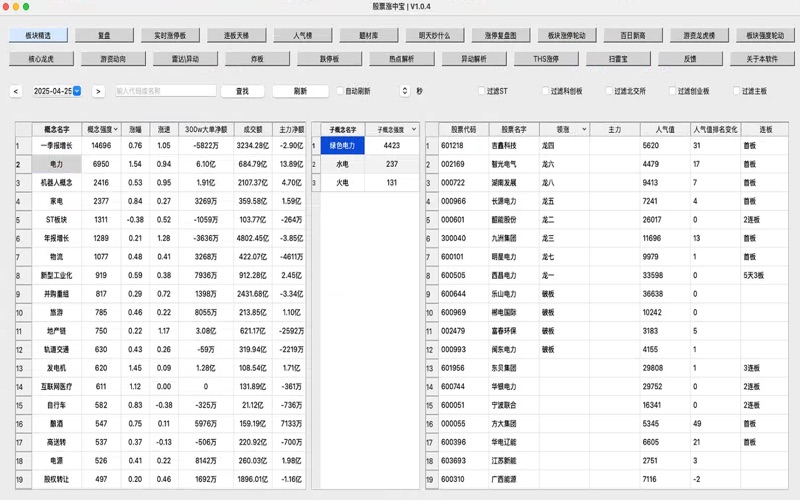The height and width of the screenshot is (500, 800).
Task: Go to previous date with left arrow
Action: coord(16,91)
